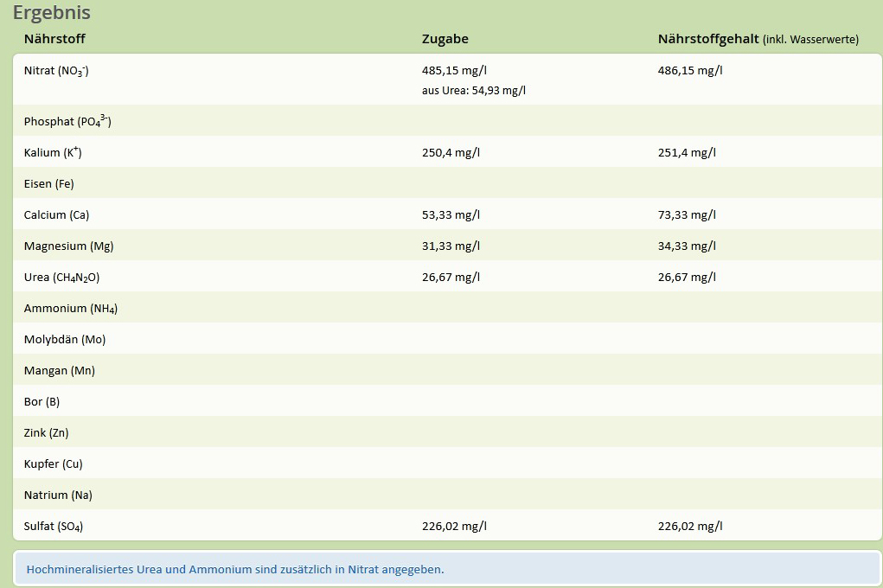
Task: Click the Ergebnis section heading
Action: [x=51, y=13]
